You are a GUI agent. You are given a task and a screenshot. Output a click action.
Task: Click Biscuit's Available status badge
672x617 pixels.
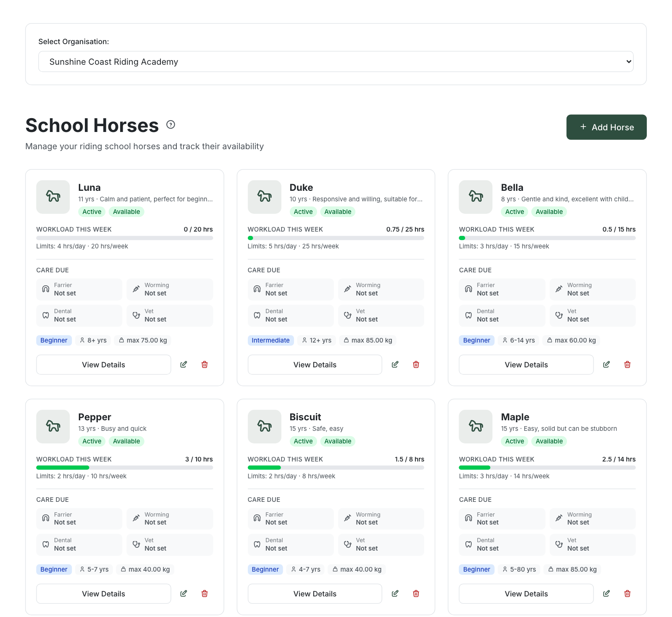click(338, 441)
